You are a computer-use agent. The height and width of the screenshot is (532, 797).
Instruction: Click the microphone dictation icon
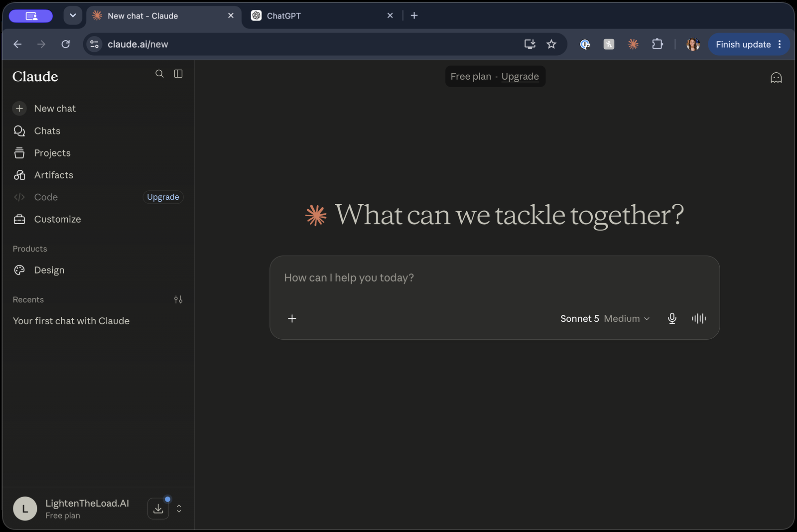672,318
